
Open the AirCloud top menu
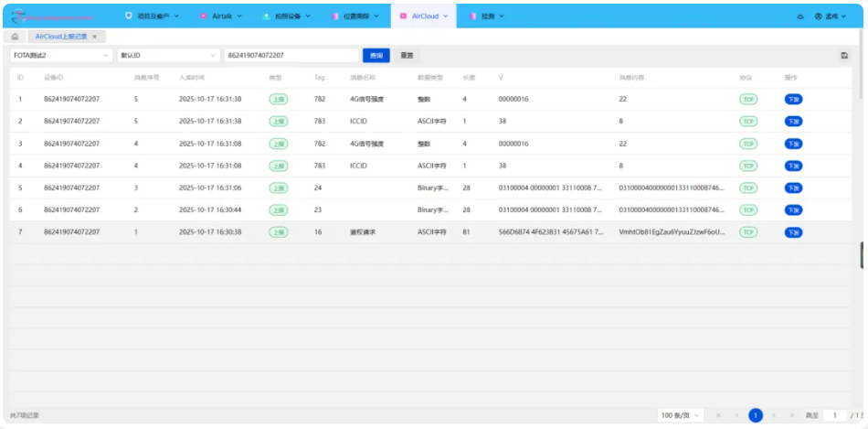[x=424, y=16]
